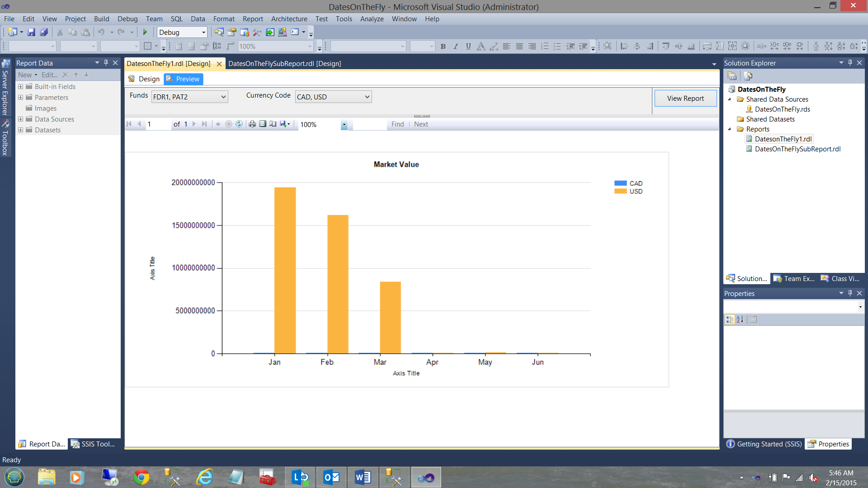
Task: Open the Funds parameter dropdown
Action: tap(223, 97)
